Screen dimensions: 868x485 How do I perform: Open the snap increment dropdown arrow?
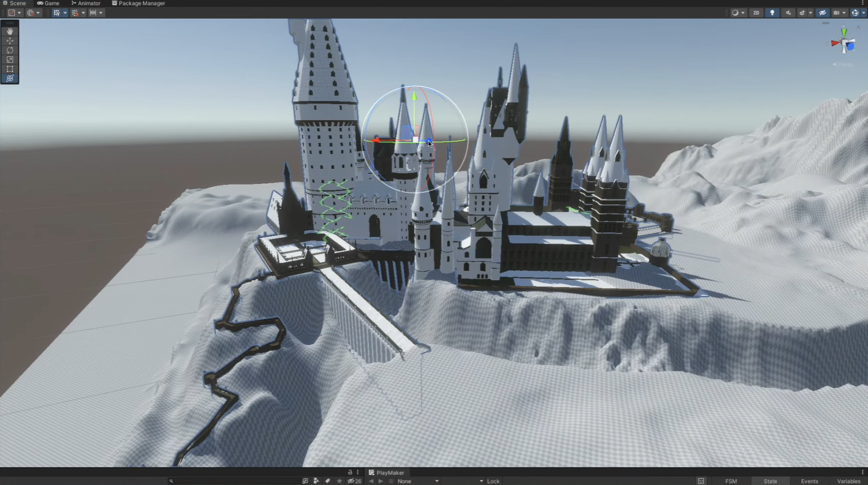[101, 13]
